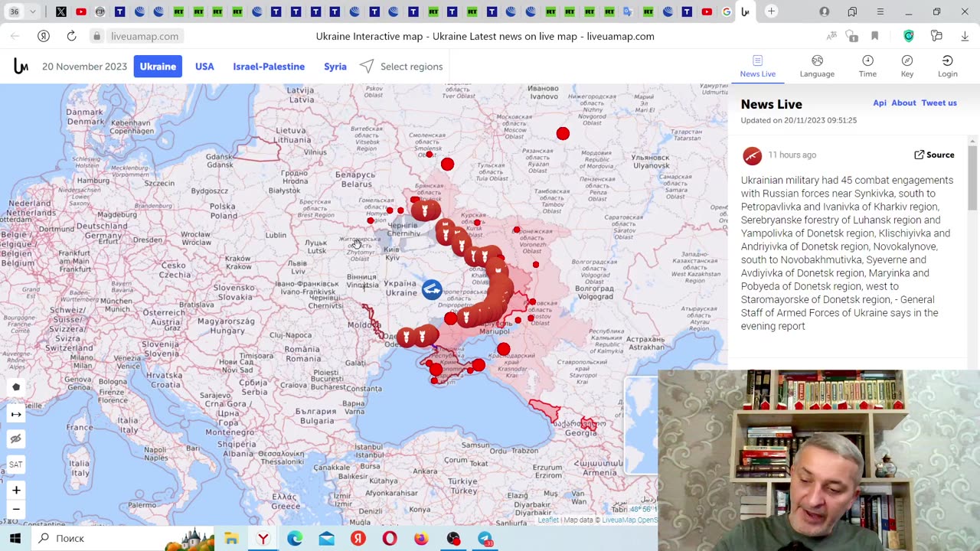Open Microsoft Edge from the taskbar
980x551 pixels.
click(x=295, y=539)
